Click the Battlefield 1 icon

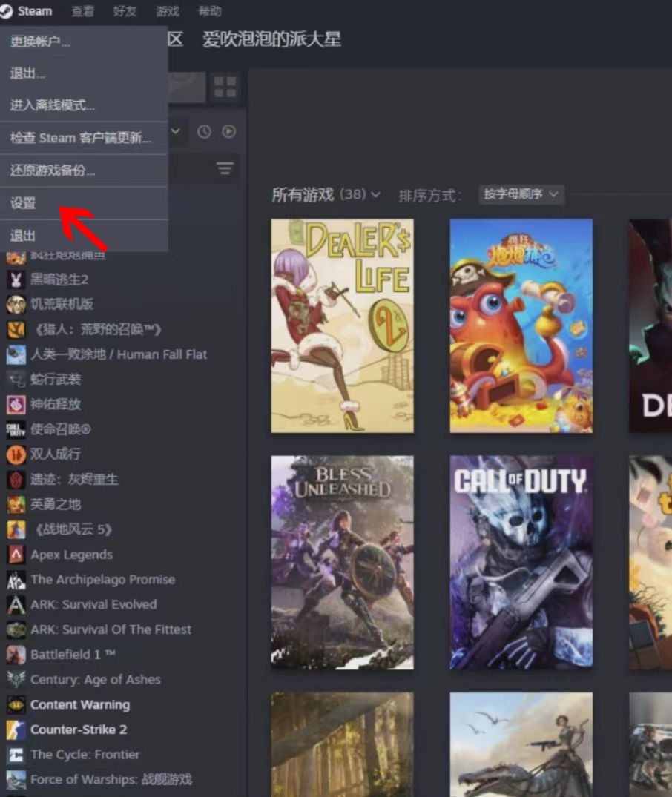(x=16, y=654)
